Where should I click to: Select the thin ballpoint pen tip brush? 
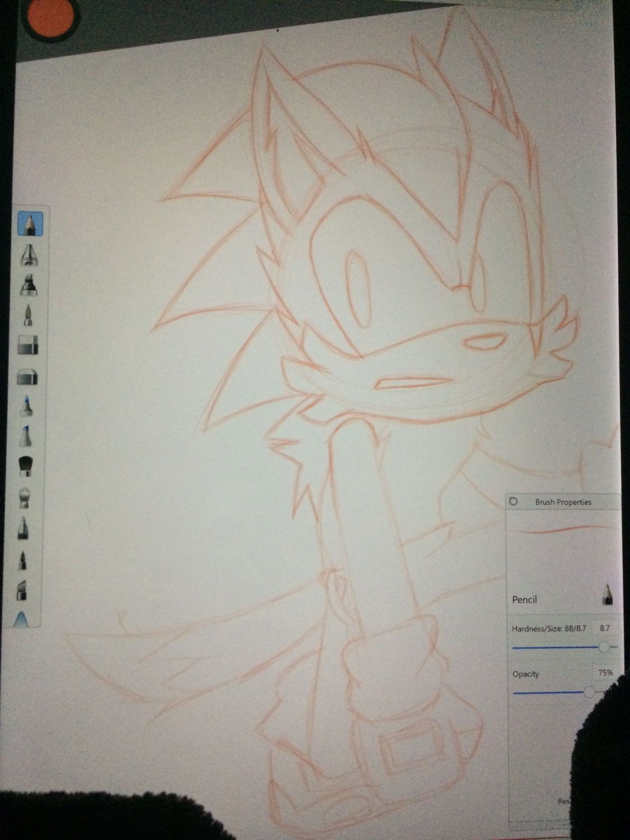pos(28,315)
